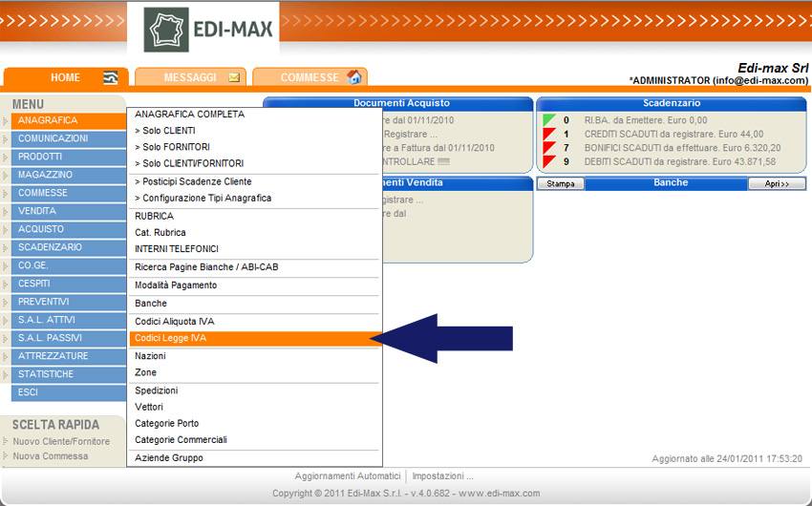Click red flag beside BONIFICI SCADUTI

pyautogui.click(x=549, y=148)
